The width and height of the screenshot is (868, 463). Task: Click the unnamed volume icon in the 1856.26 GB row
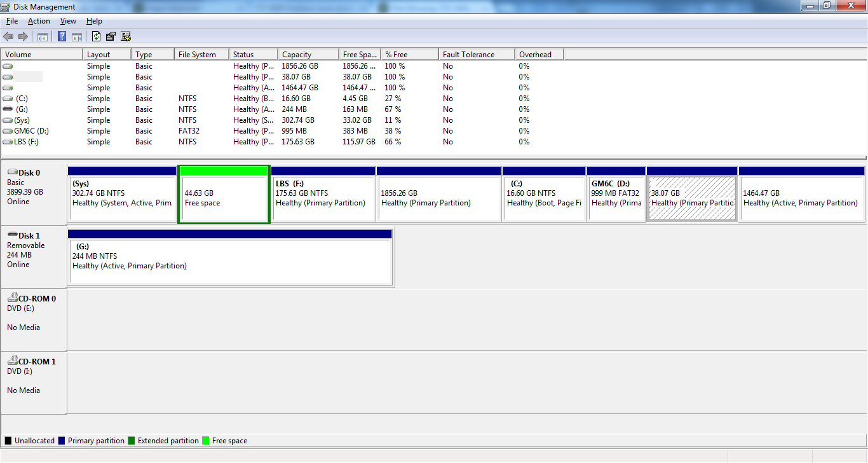tap(8, 66)
